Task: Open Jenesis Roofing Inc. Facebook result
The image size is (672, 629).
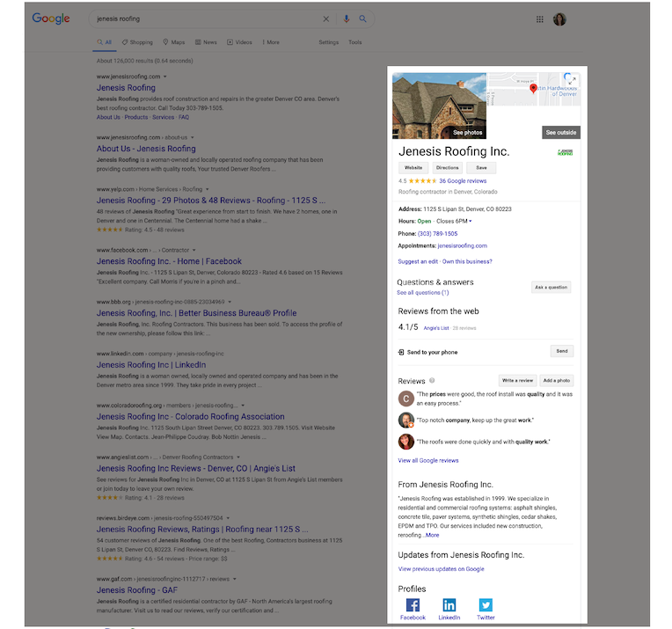Action: pos(169,261)
